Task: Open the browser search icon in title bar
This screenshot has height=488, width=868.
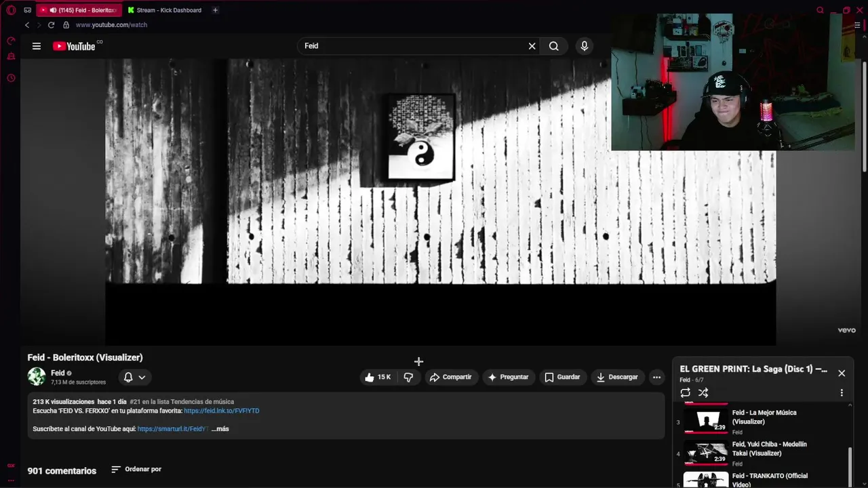Action: point(820,10)
